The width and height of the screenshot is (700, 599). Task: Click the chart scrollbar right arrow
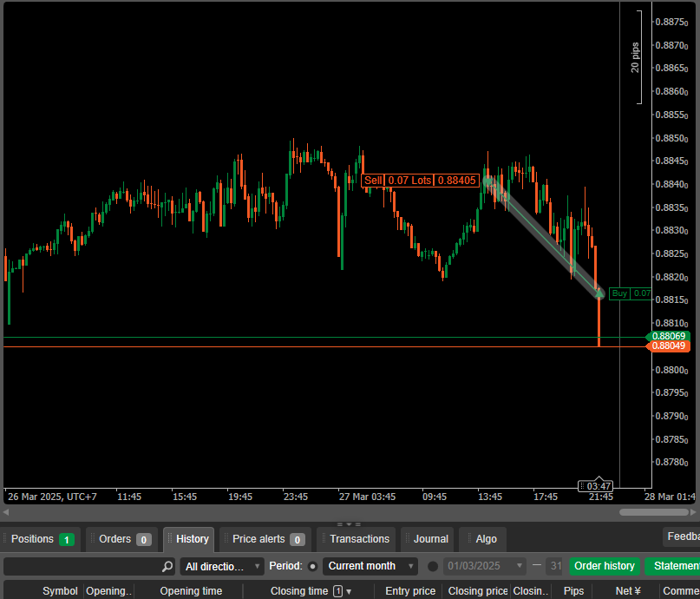694,512
